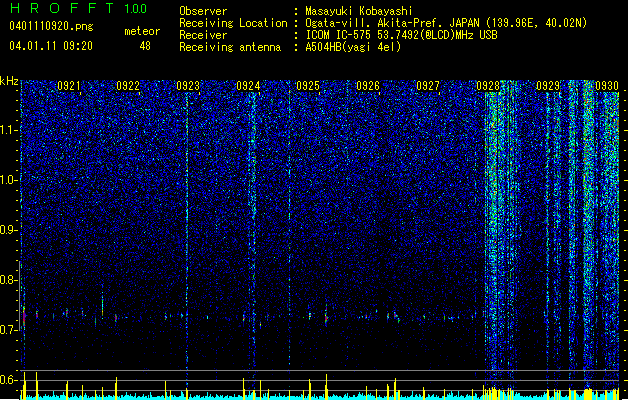Click the 0926 time marker
Image resolution: width=629 pixels, height=400 pixels.
pyautogui.click(x=368, y=86)
